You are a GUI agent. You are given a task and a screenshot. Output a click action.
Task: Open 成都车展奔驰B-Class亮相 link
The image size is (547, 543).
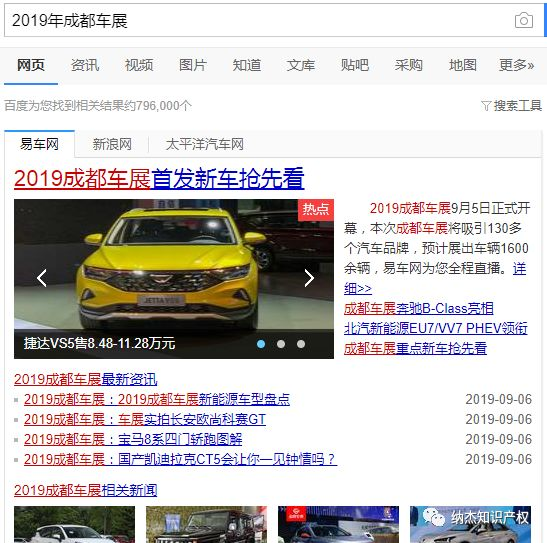(x=419, y=309)
